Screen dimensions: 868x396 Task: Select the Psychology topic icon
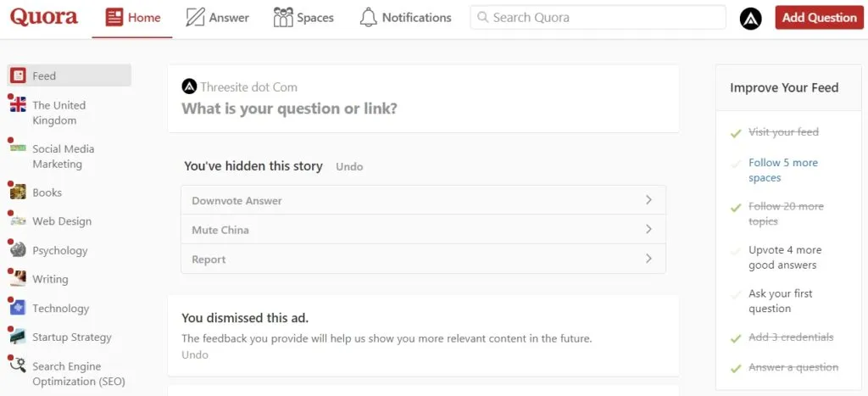click(x=18, y=250)
